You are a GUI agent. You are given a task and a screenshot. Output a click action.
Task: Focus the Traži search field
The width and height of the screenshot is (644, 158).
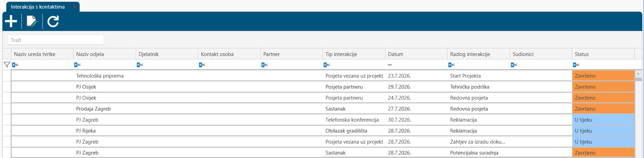pyautogui.click(x=56, y=40)
